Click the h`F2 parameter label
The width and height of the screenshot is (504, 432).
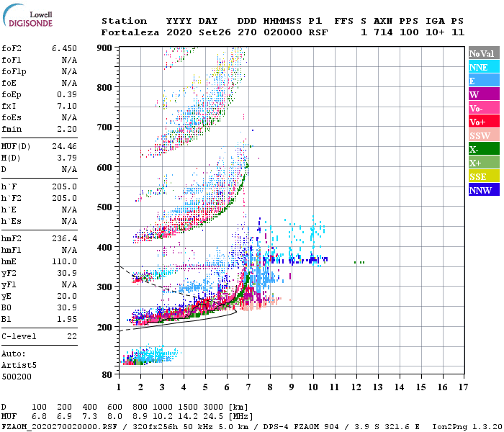12,198
